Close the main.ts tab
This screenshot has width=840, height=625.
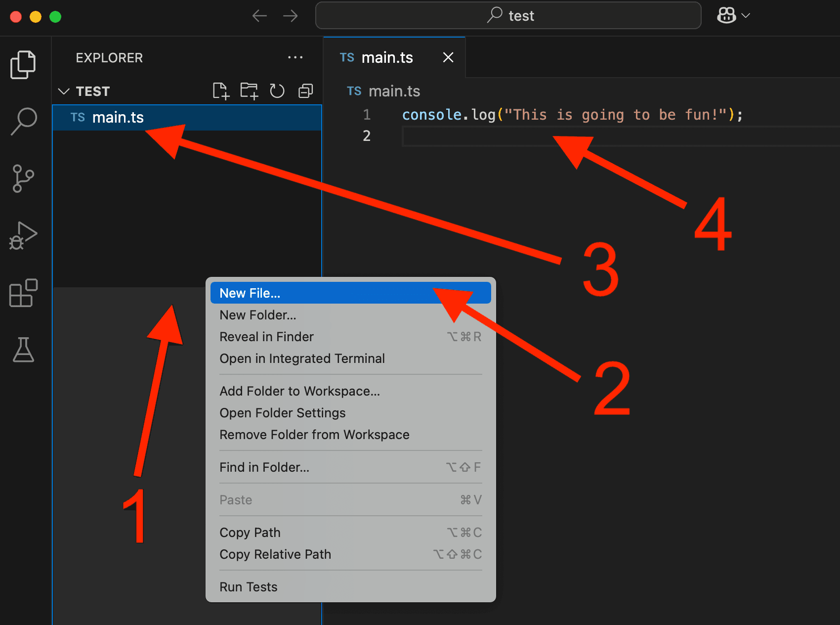point(448,57)
